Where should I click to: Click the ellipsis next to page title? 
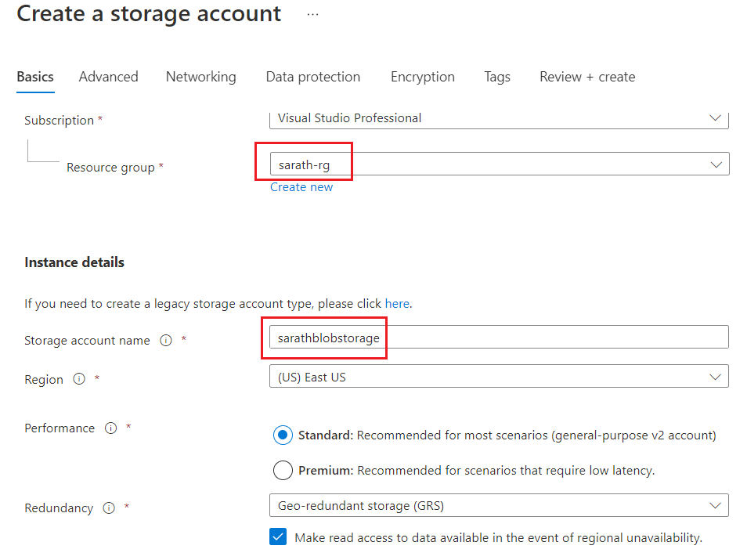312,13
